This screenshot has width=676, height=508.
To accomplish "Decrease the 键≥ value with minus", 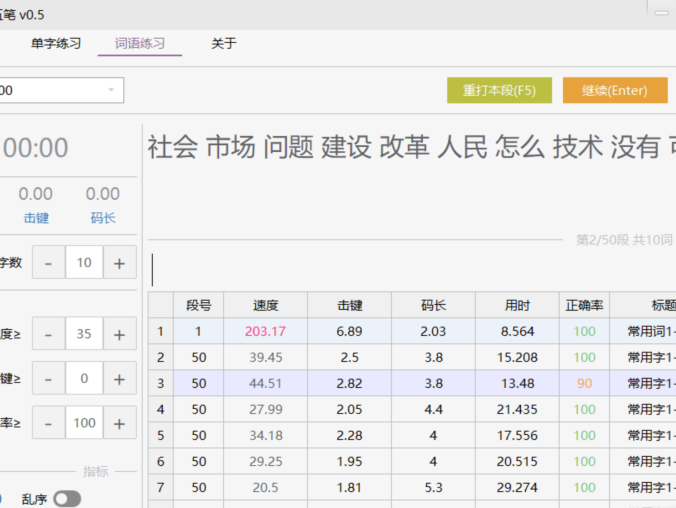I will pos(49,378).
